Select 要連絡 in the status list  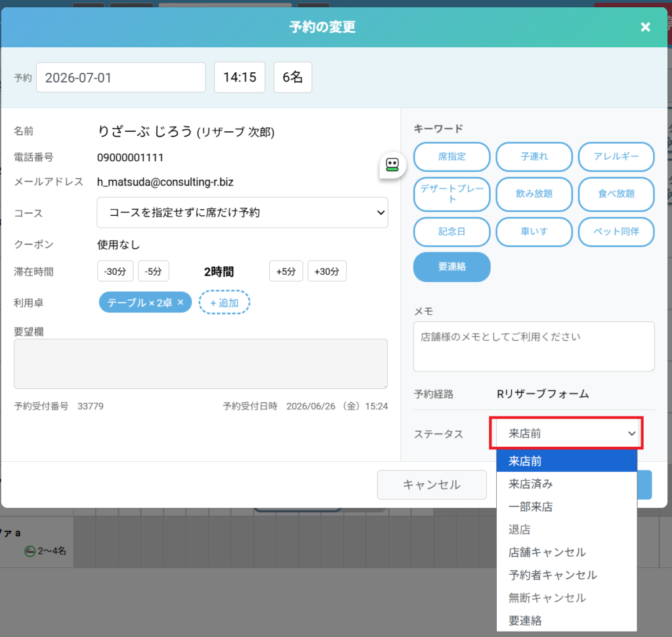[x=566, y=621]
